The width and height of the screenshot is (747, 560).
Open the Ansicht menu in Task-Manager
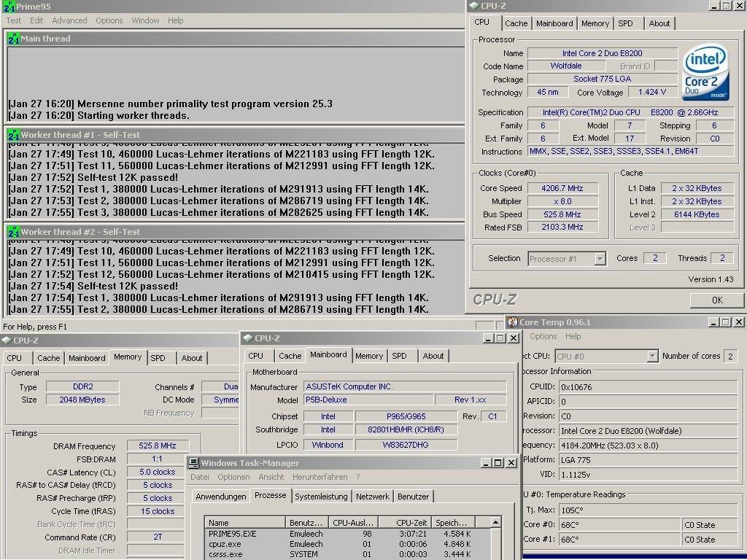point(271,477)
